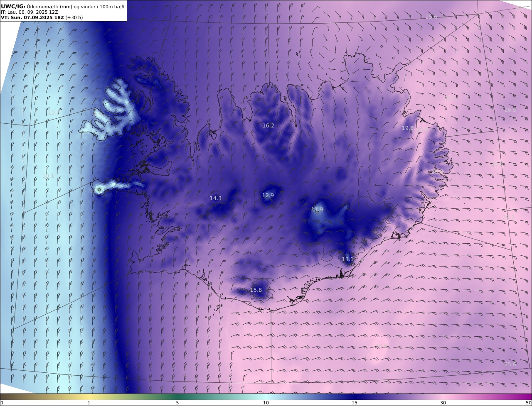Viewport: 532px width, 406px height.
Task: Pick the color scale at tick 5
Action: [x=177, y=396]
